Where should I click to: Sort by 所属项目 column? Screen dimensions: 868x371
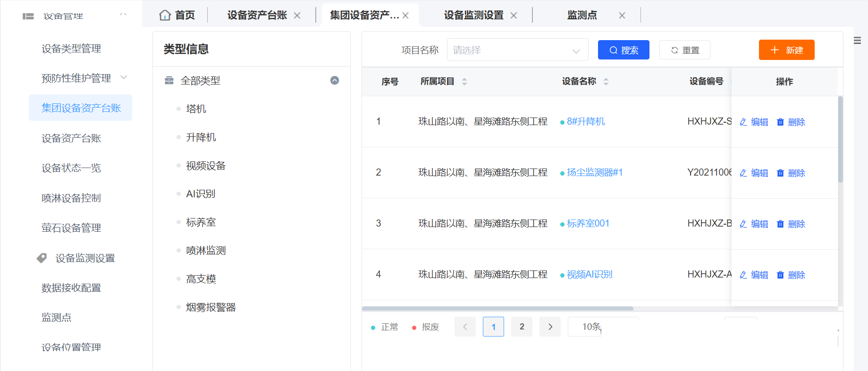coord(464,82)
